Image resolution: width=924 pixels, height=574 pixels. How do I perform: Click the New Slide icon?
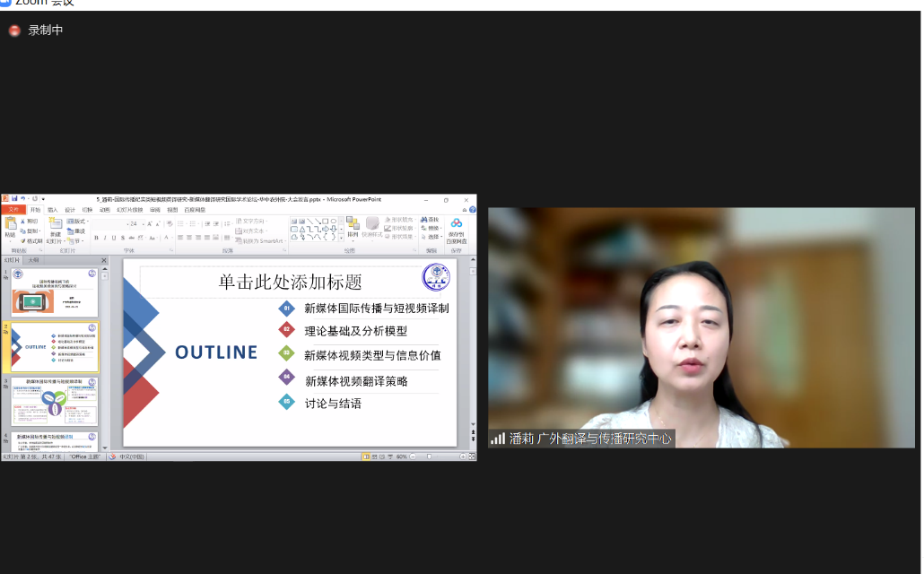(x=55, y=223)
